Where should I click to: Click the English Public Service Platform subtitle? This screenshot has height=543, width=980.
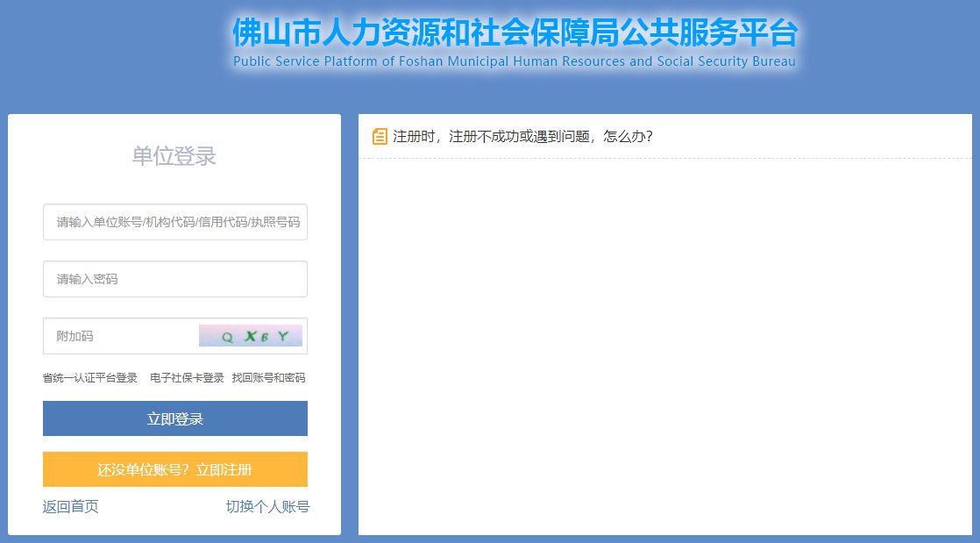coord(515,61)
